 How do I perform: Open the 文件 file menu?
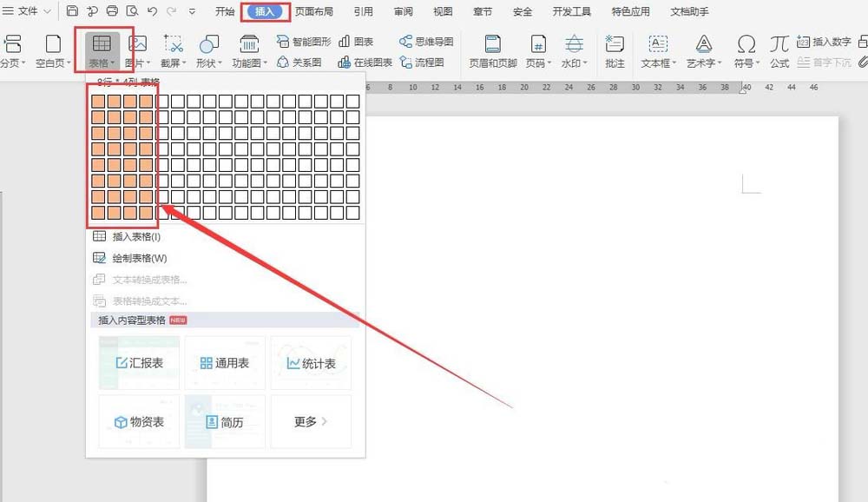(x=26, y=11)
